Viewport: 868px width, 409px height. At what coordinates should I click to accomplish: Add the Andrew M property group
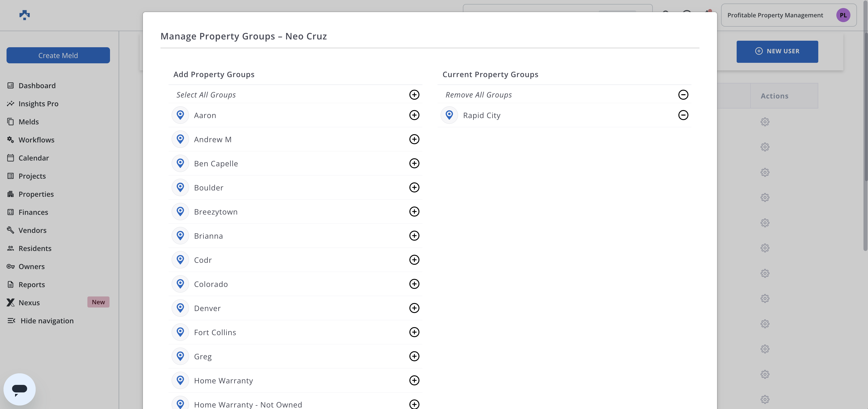coord(414,139)
